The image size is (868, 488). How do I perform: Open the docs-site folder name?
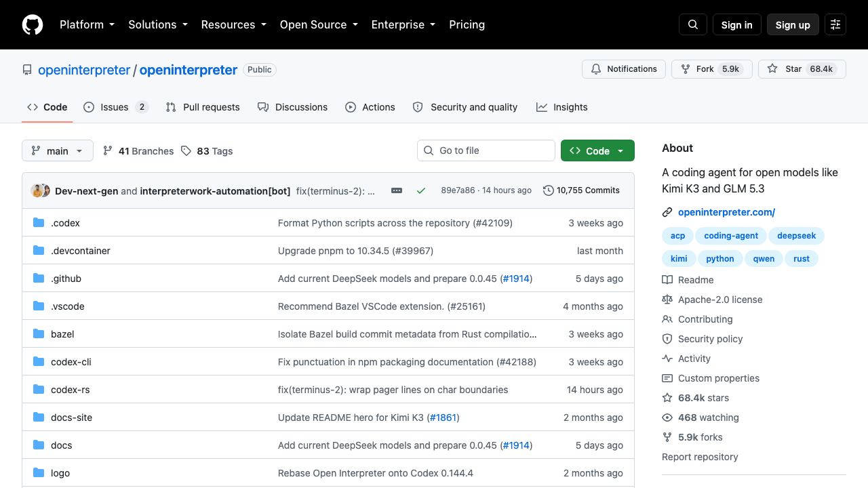click(71, 418)
